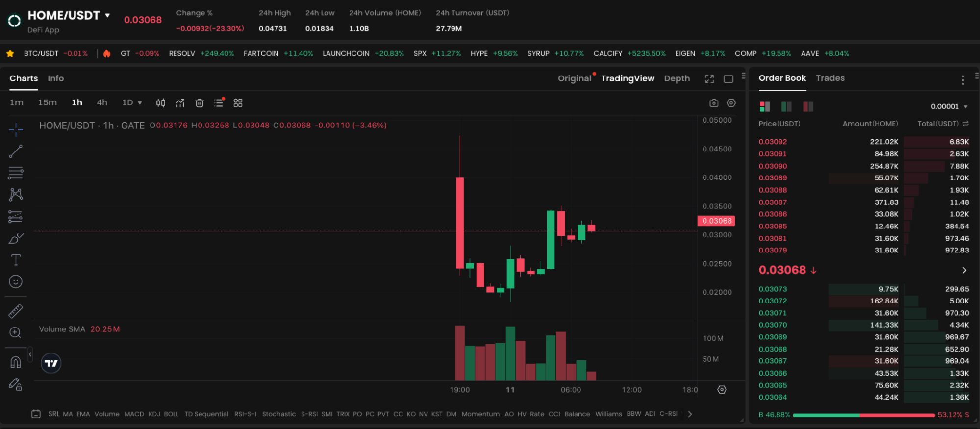Screen dimensions: 980x429
Task: Click the TradingView logo badge
Action: pyautogui.click(x=51, y=363)
